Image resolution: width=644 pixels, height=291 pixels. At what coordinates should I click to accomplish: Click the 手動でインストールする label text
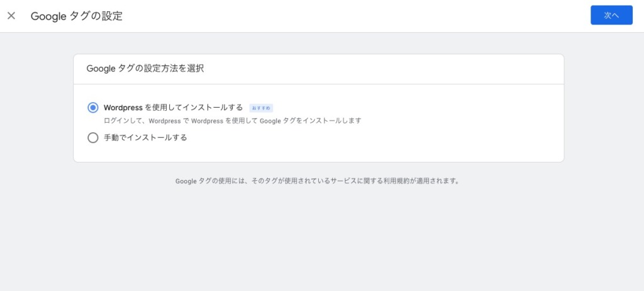pos(145,137)
